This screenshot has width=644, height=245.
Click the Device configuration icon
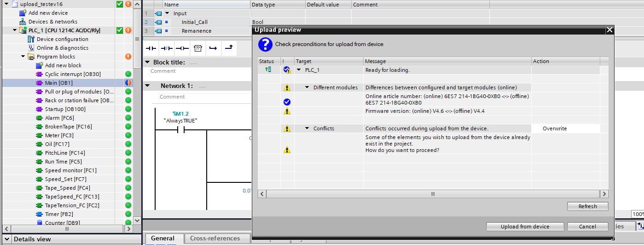coord(31,39)
